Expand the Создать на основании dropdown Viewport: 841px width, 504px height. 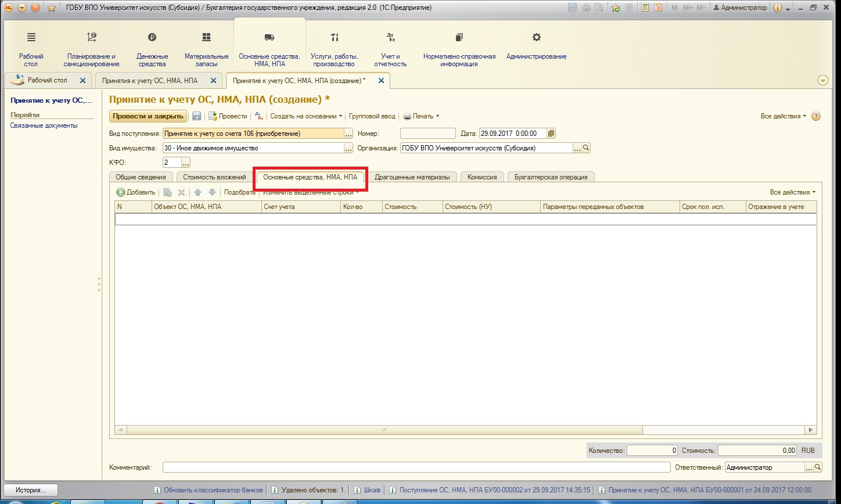coord(306,116)
